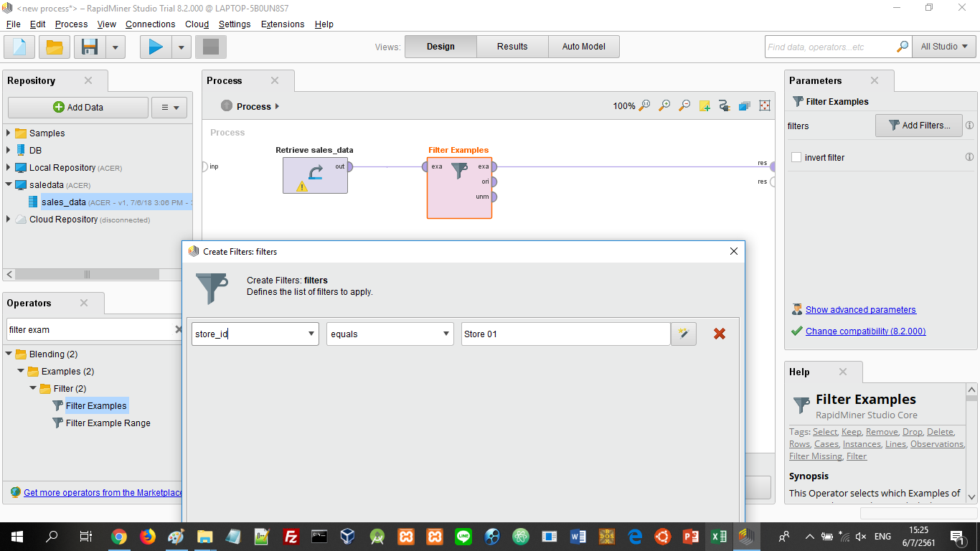Screen dimensions: 980x551
Task: Click the Open process folder icon
Action: pos(55,47)
